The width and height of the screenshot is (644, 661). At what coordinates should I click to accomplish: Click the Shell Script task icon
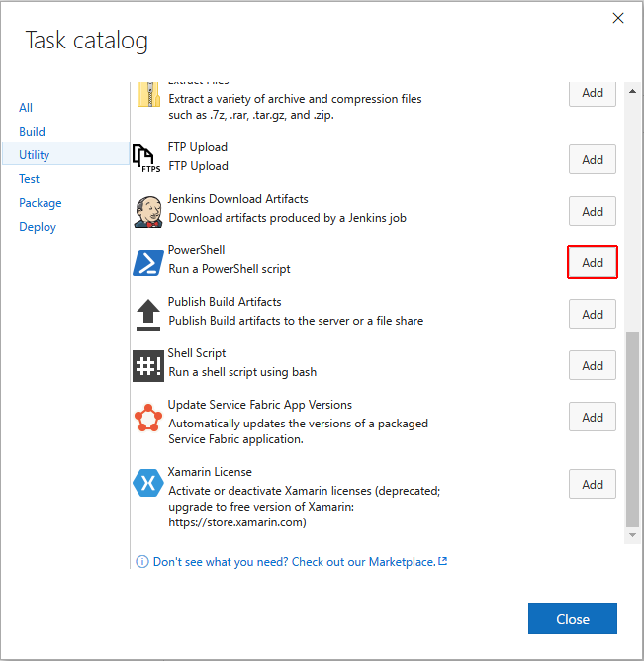tap(147, 365)
